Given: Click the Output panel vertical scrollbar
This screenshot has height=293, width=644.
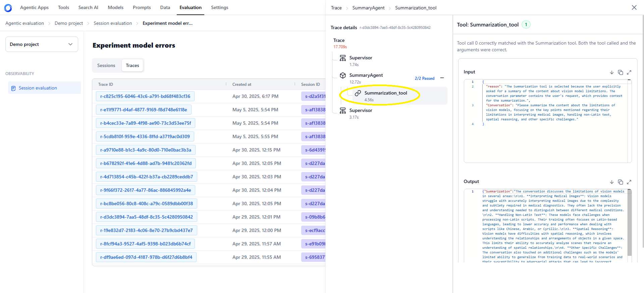Looking at the screenshot, I should point(629,223).
